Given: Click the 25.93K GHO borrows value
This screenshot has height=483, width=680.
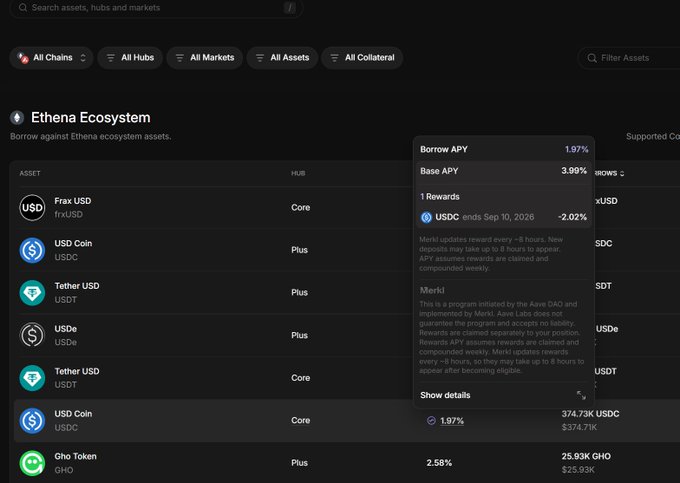Looking at the screenshot, I should (586, 457).
